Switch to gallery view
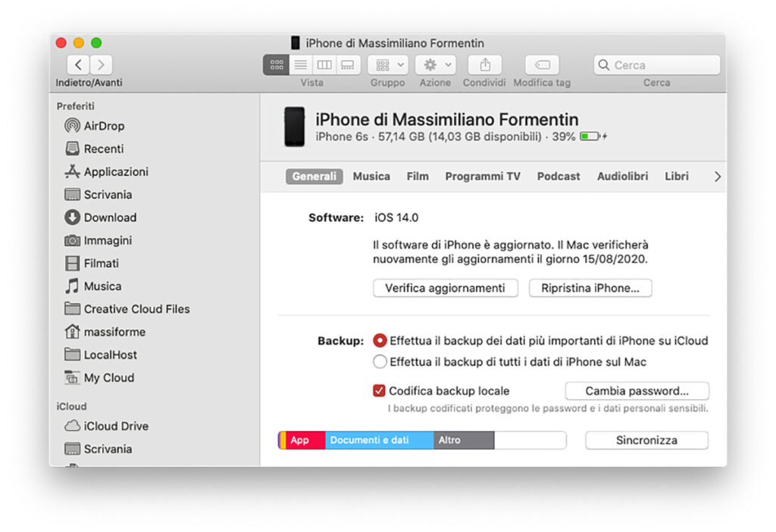The image size is (776, 532). (x=348, y=65)
